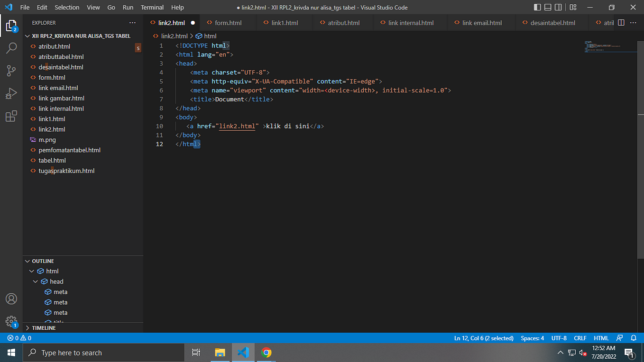Open tugaspraktikum.html in Explorer

click(x=83, y=171)
